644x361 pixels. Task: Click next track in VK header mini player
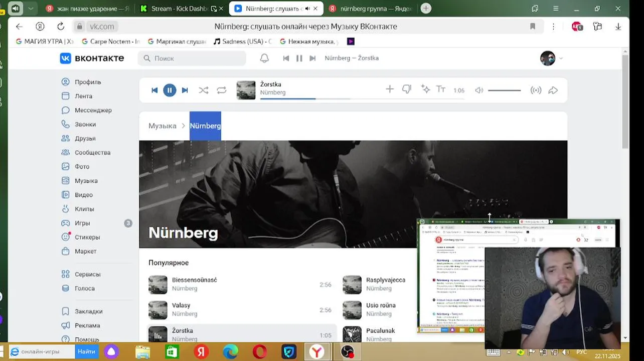(312, 58)
